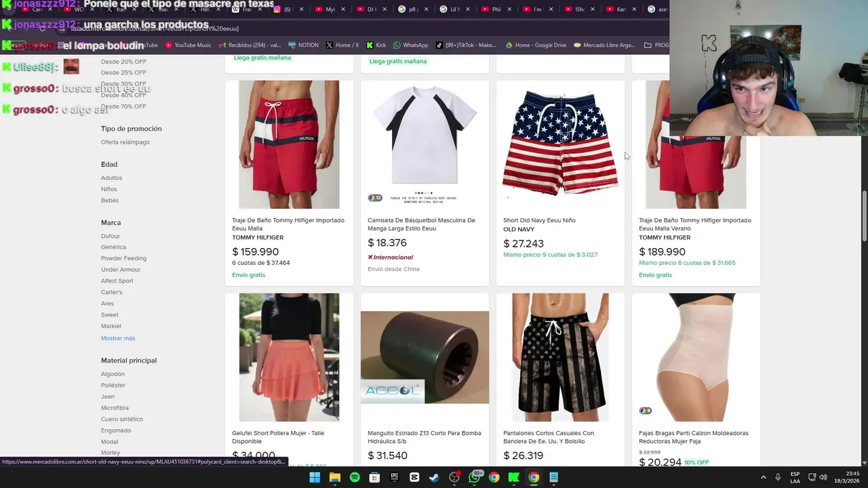This screenshot has height=488, width=868.
Task: Open the PROG bookmarks folder
Action: point(656,45)
